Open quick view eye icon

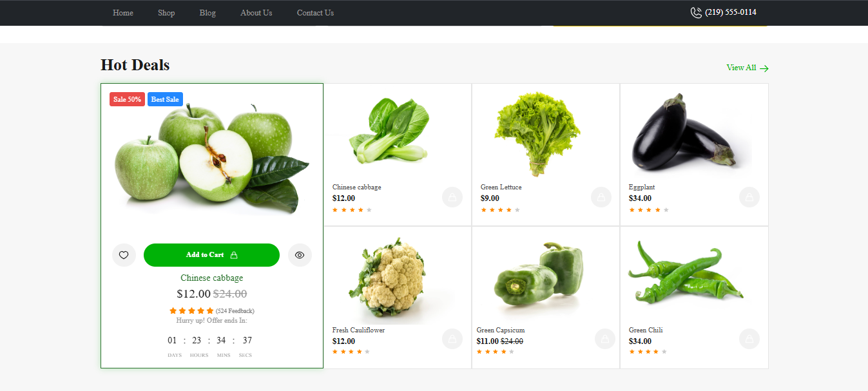click(x=300, y=255)
